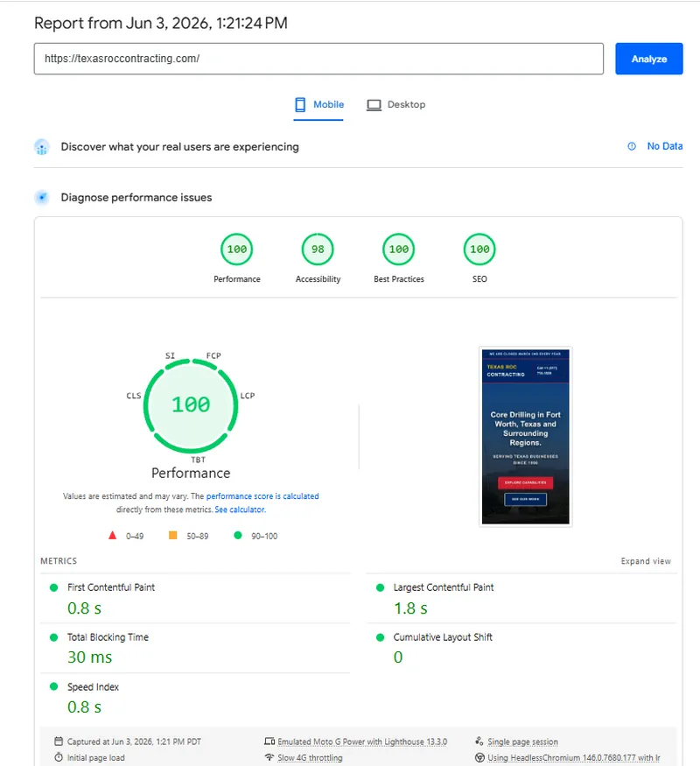Select the SEO 100 score gauge
Image resolution: width=700 pixels, height=766 pixels.
point(479,249)
